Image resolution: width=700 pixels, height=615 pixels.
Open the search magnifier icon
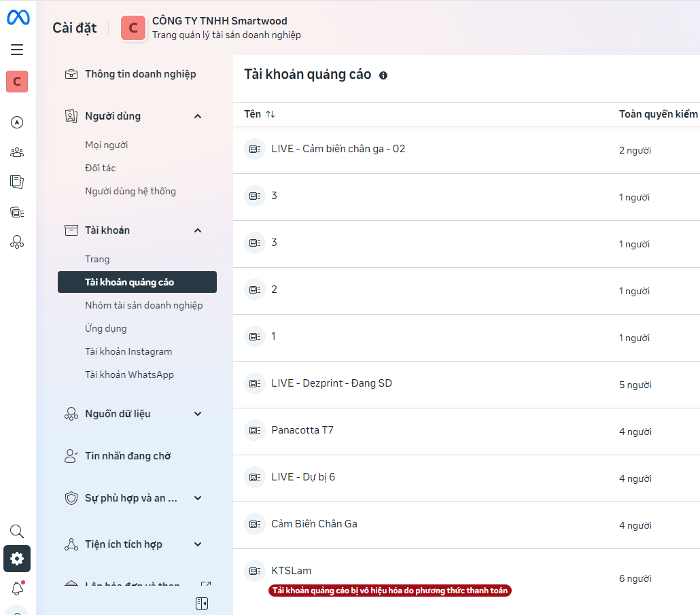[17, 531]
